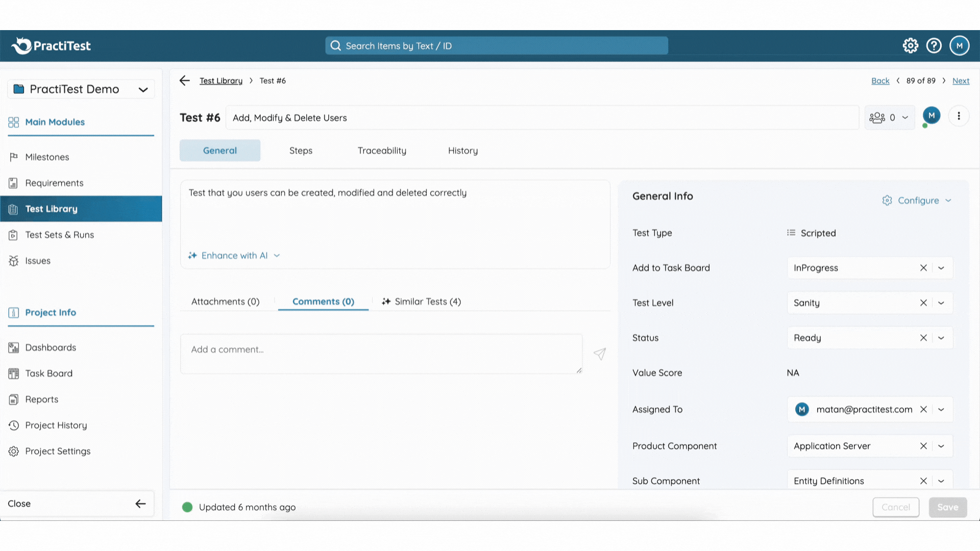
Task: Remove matan@practitest.com from Assigned To
Action: tap(923, 410)
